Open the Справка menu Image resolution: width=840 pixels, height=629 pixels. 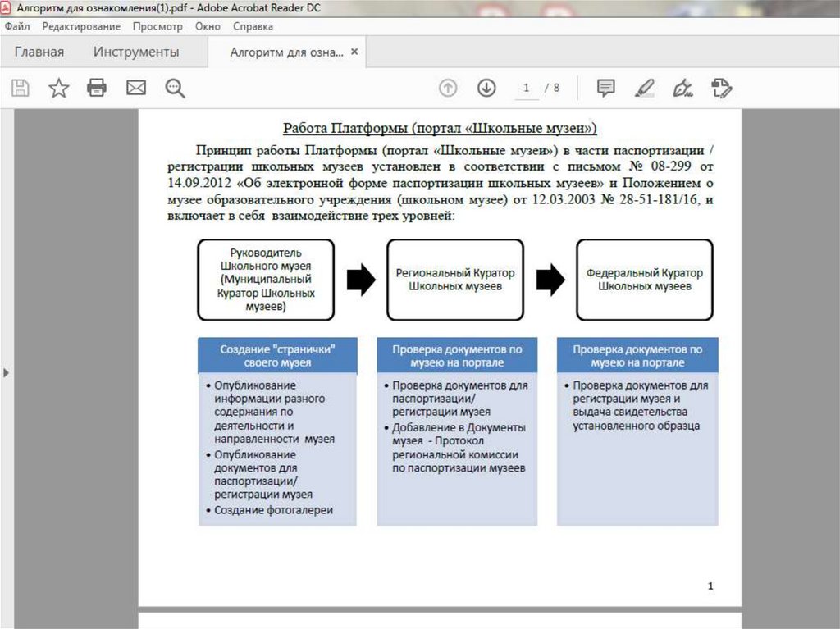coord(253,26)
